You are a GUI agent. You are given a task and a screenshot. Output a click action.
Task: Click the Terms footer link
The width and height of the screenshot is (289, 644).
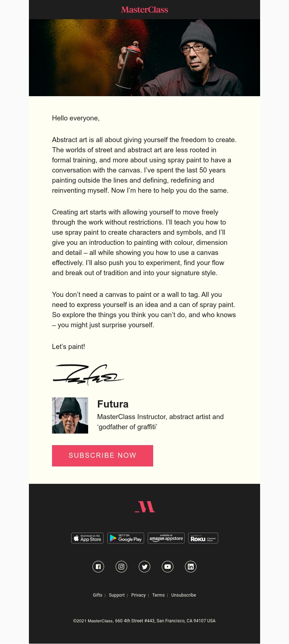click(158, 595)
